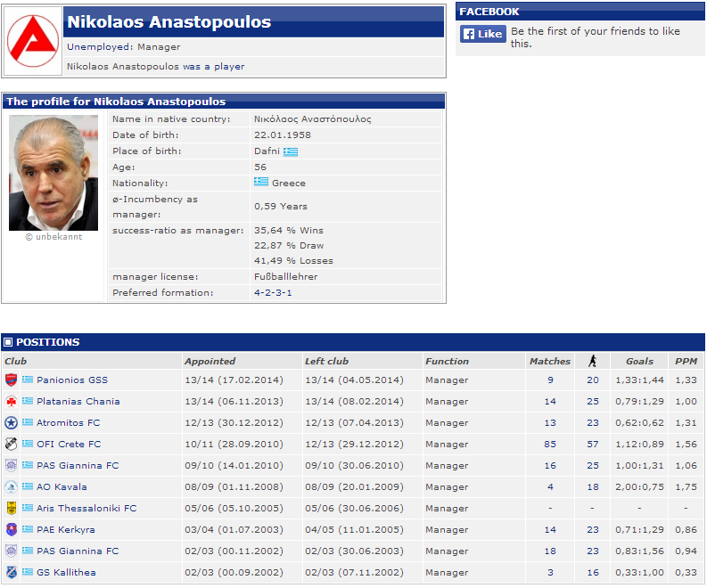Open the AO Kavala club link
707x588 pixels.
tap(62, 486)
